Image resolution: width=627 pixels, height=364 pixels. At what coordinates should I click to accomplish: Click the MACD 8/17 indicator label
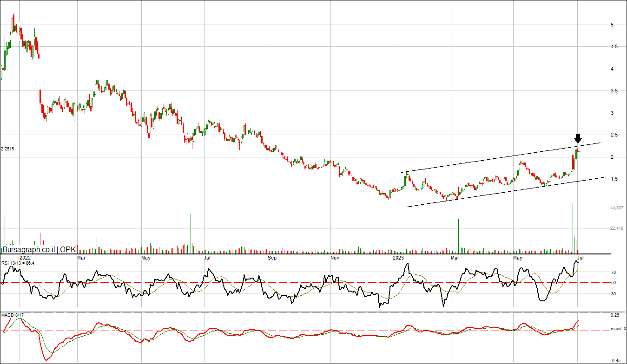(12, 315)
